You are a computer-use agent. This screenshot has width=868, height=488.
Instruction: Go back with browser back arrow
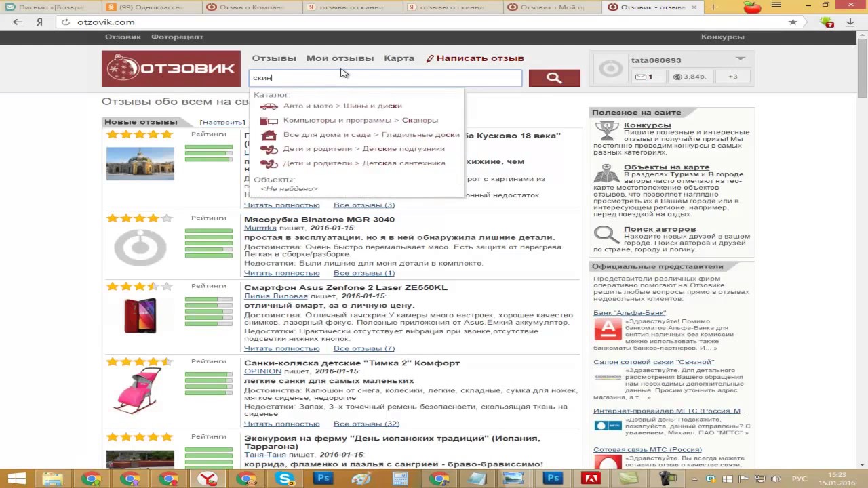tap(18, 22)
